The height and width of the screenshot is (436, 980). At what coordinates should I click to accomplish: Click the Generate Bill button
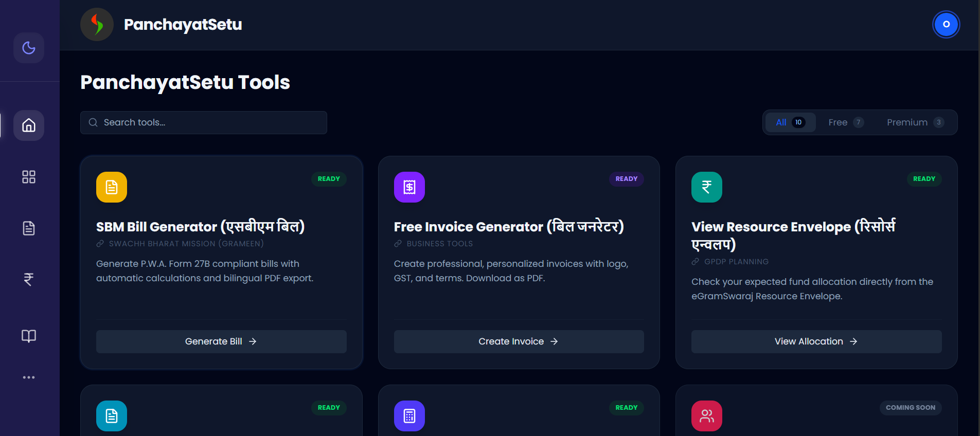[x=221, y=341]
